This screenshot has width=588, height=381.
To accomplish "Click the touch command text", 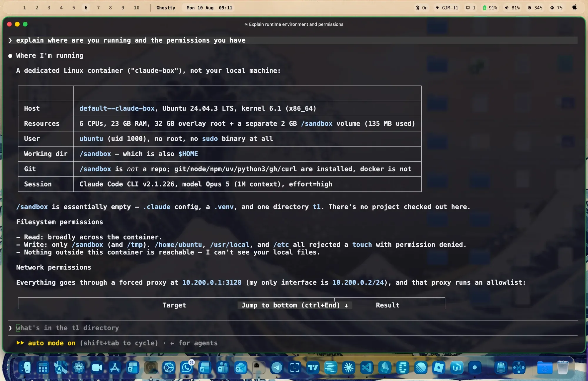I will click(x=362, y=244).
